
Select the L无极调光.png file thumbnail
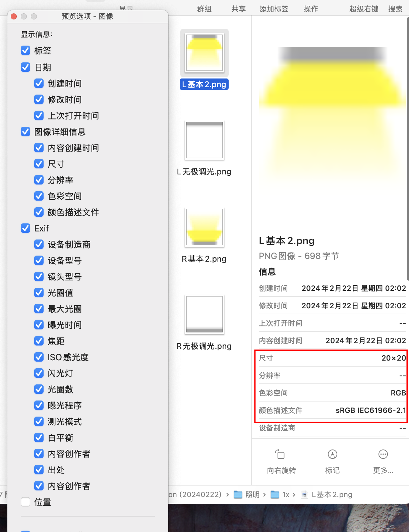pos(204,140)
